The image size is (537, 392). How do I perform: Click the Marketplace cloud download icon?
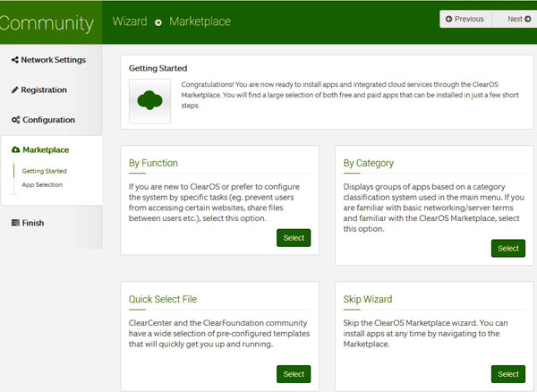tap(16, 149)
